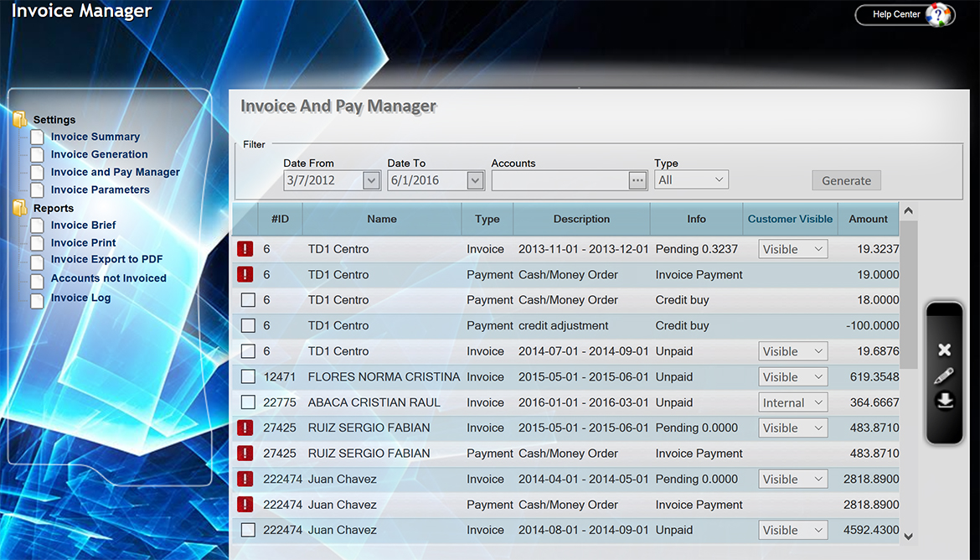Image resolution: width=980 pixels, height=560 pixels.
Task: Click the pencil edit icon in side toolbar
Action: click(x=944, y=376)
